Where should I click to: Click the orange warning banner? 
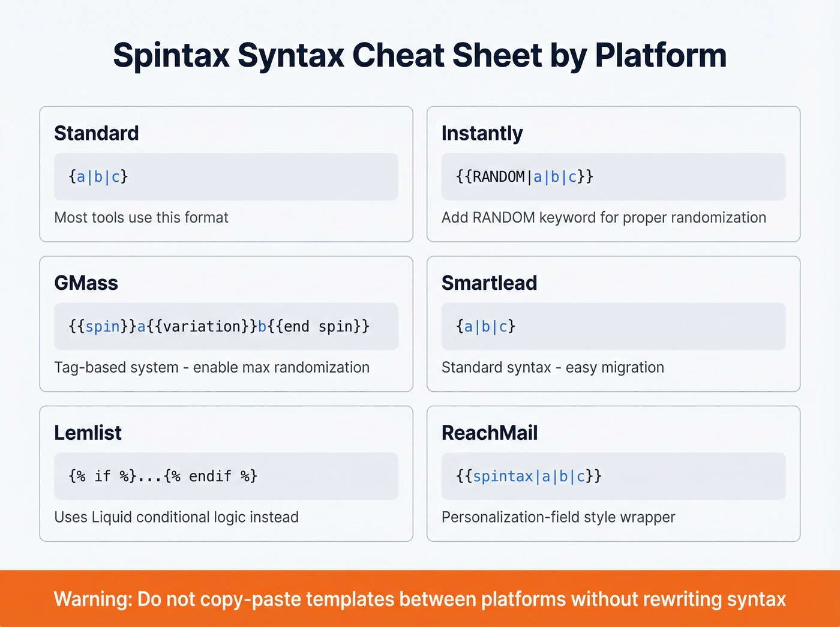tap(420, 599)
